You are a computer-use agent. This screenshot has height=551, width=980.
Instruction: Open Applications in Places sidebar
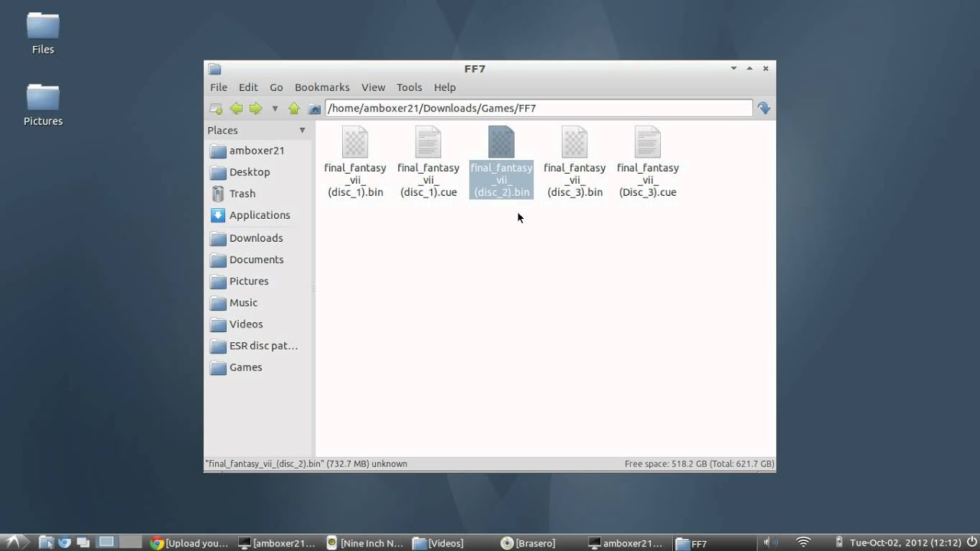click(x=259, y=215)
